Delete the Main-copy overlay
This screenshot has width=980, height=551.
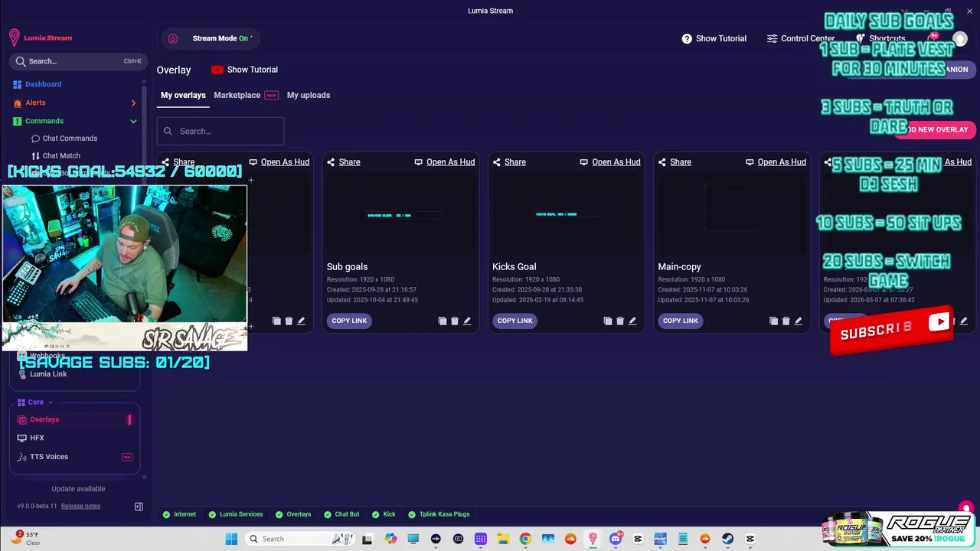(x=785, y=321)
